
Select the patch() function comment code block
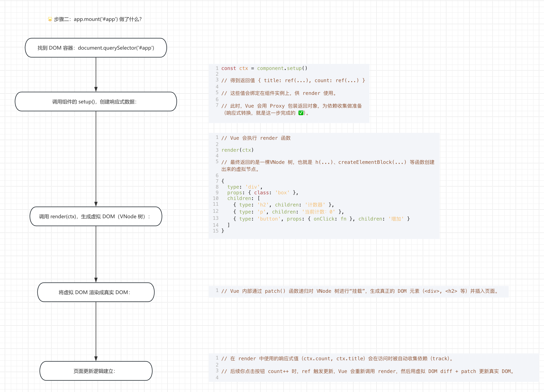pos(360,291)
